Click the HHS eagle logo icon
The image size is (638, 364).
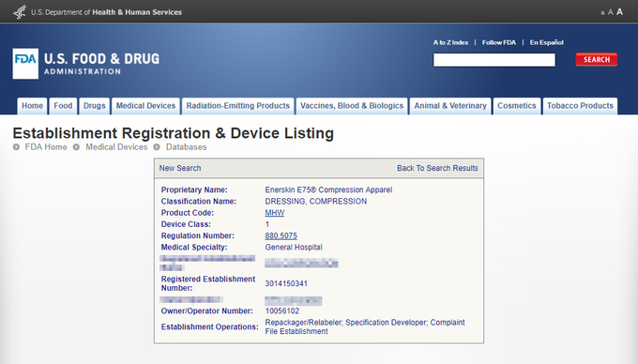click(x=19, y=12)
